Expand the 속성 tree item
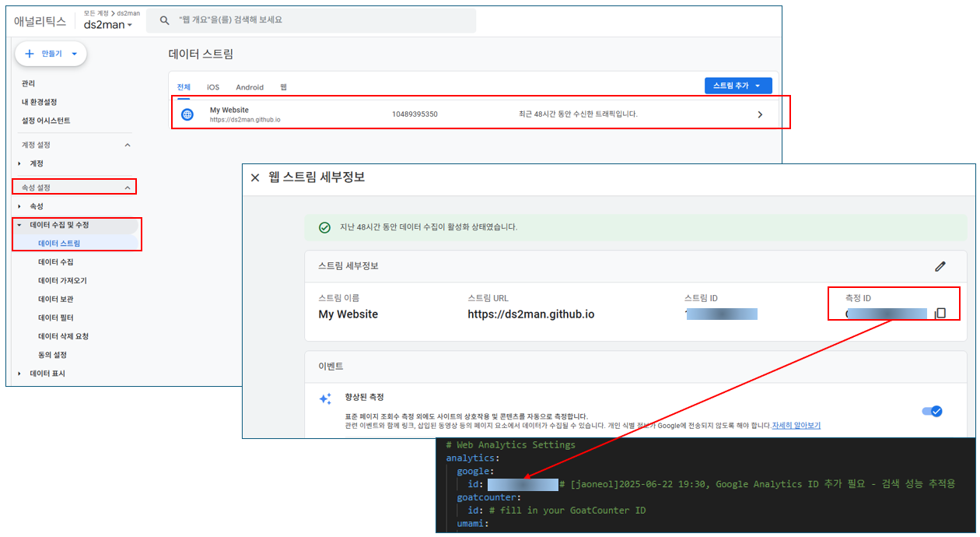 click(19, 206)
